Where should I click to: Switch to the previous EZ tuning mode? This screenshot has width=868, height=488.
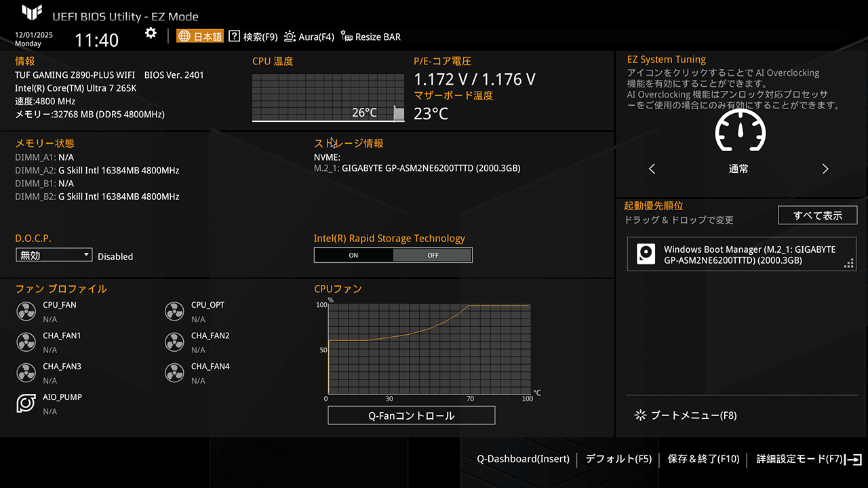[652, 169]
